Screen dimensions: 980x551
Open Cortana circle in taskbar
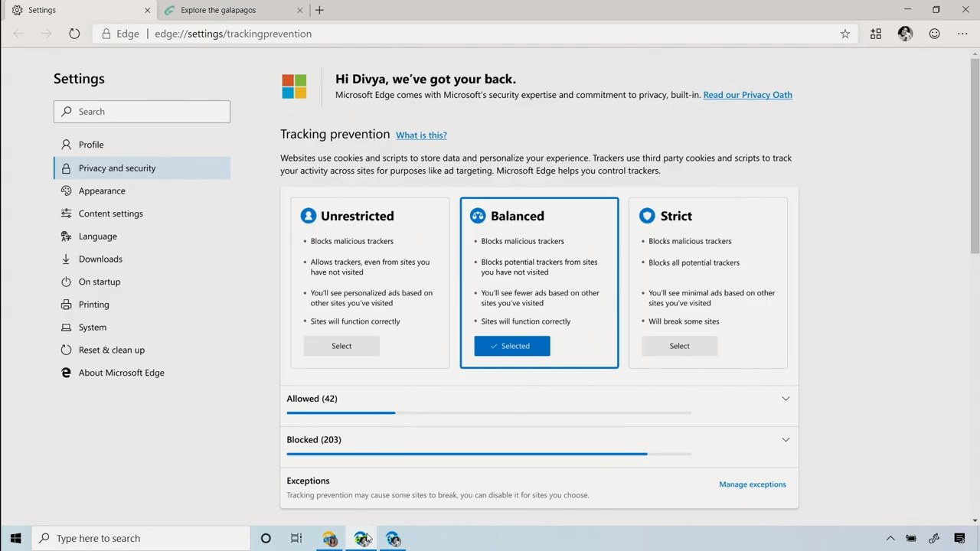(x=266, y=538)
